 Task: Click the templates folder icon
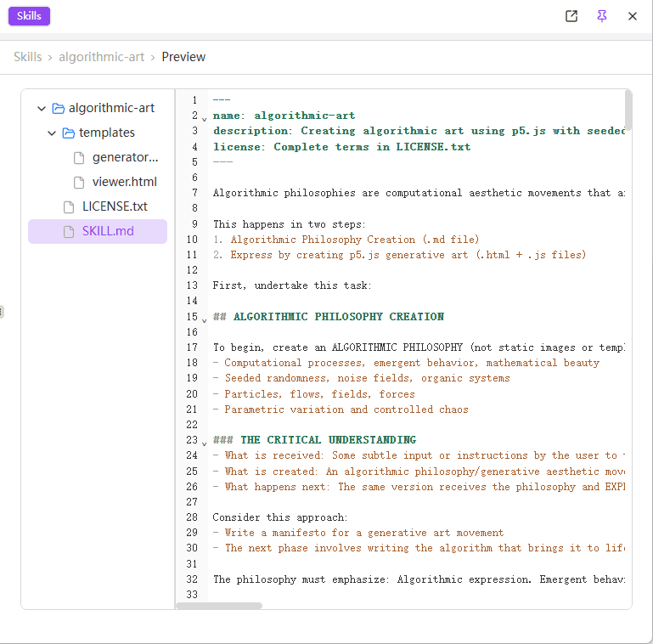click(69, 133)
